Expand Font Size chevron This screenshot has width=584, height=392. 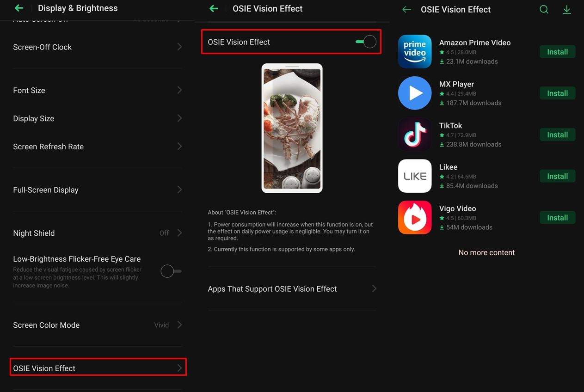(x=179, y=90)
